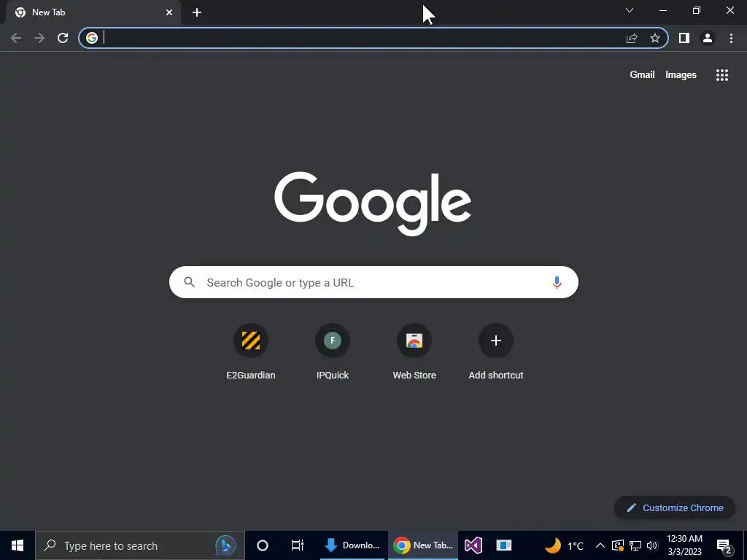
Task: Open the Google apps grid
Action: point(722,75)
